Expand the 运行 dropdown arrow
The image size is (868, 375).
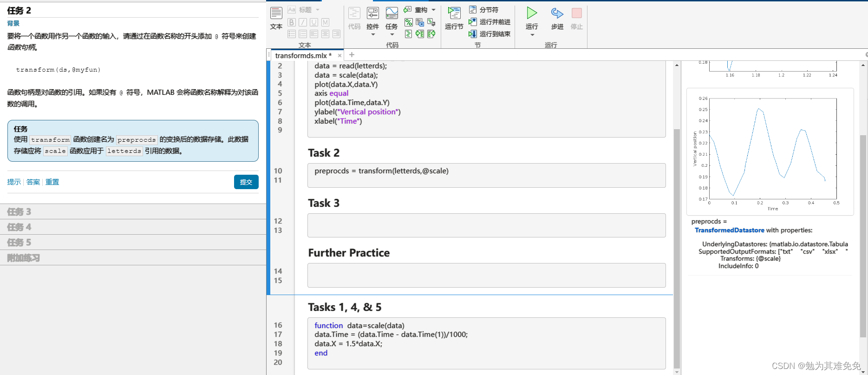(532, 35)
